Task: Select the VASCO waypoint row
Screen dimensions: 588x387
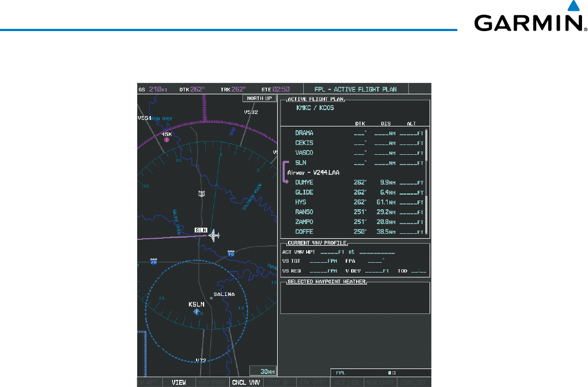Action: (x=355, y=153)
